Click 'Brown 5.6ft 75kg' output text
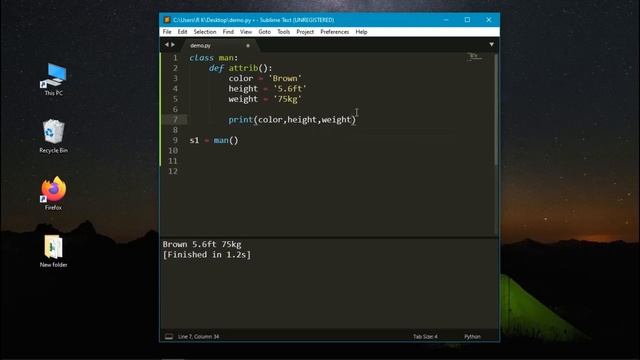Screen dimensions: 640x360 tap(202, 244)
